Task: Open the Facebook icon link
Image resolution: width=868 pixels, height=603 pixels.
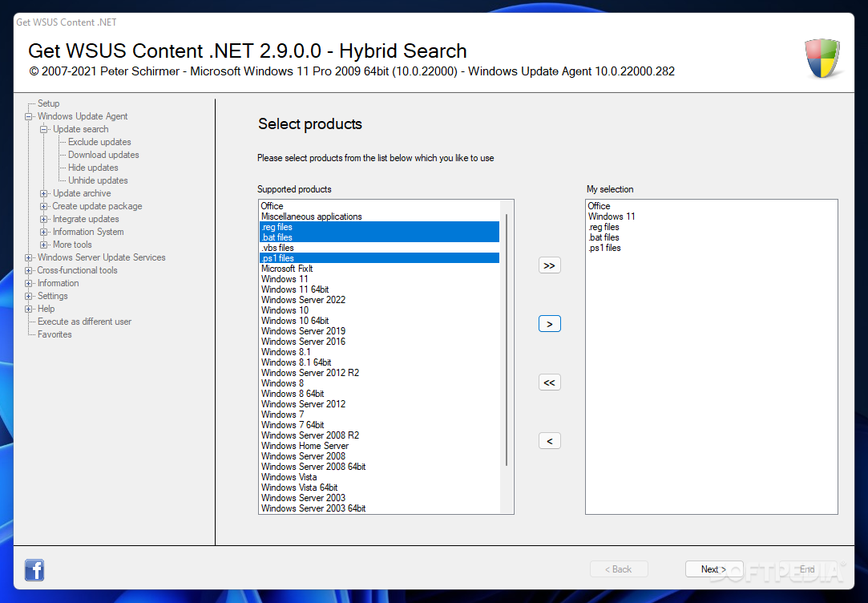Action: point(34,570)
